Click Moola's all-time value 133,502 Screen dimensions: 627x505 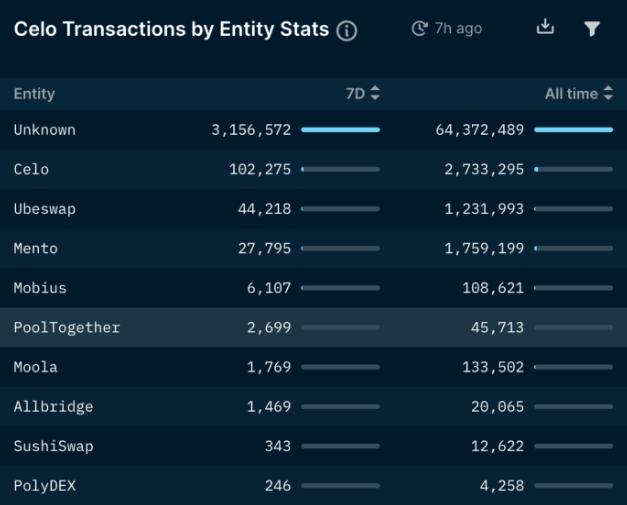click(493, 367)
